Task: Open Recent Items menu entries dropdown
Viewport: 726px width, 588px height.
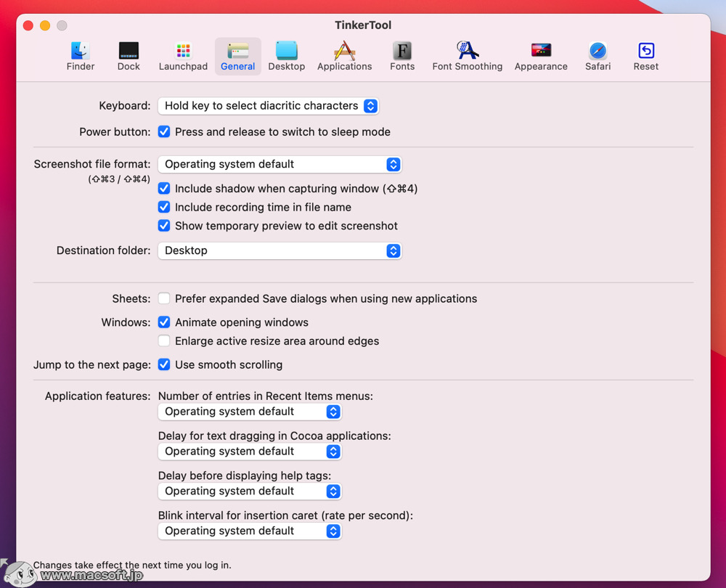Action: coord(250,412)
